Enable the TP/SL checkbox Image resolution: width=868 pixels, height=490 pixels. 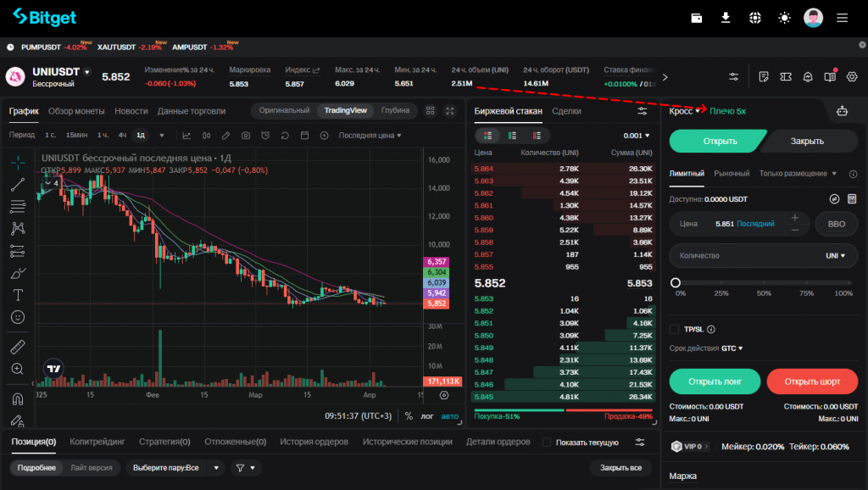click(674, 330)
